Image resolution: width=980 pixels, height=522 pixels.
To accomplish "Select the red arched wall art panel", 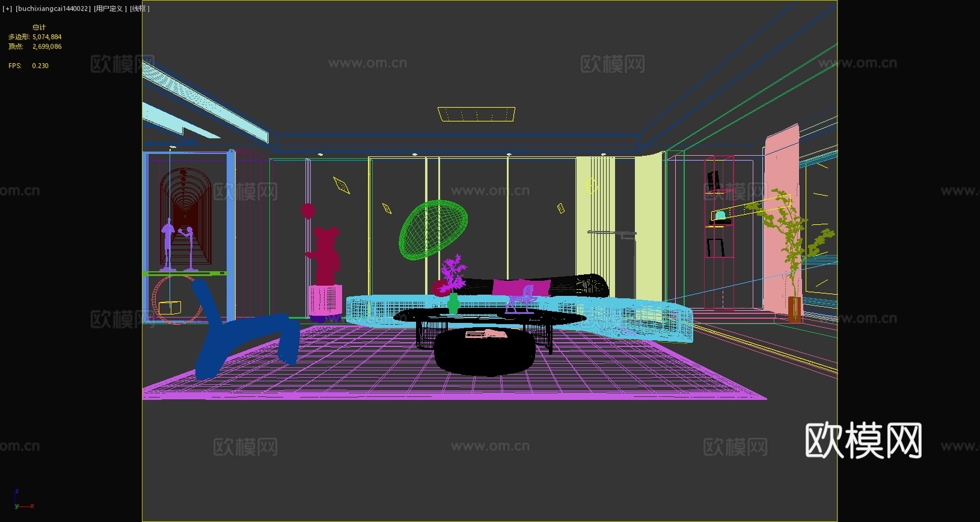I will pos(185,216).
